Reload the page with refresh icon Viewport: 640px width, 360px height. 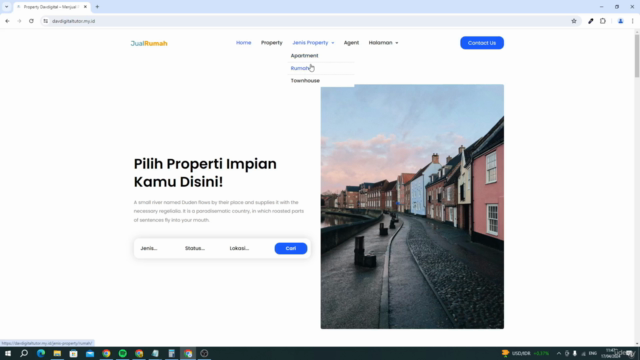[x=31, y=21]
